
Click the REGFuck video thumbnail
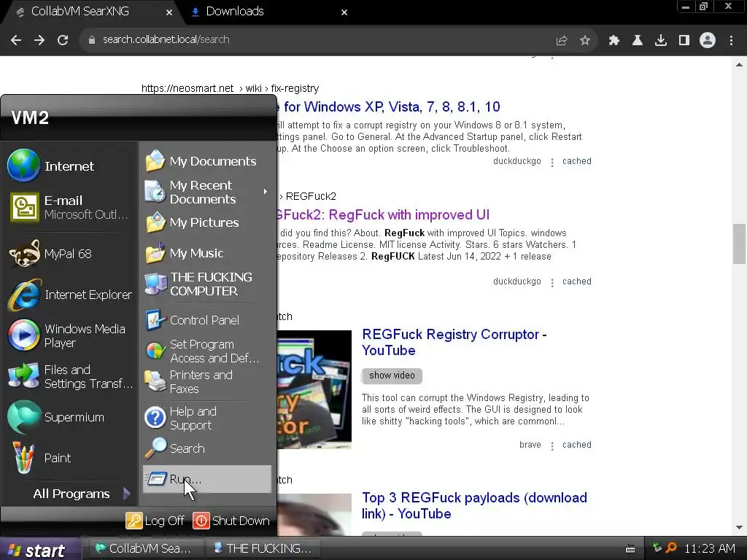(314, 389)
